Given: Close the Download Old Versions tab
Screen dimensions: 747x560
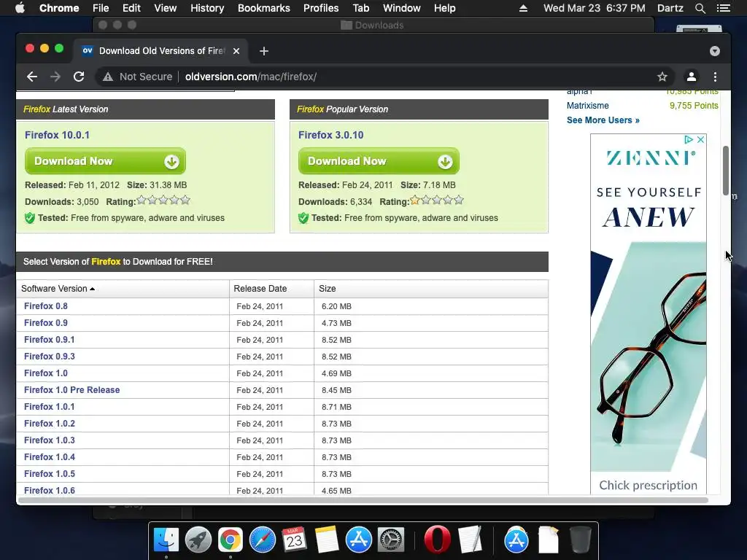Looking at the screenshot, I should (236, 51).
